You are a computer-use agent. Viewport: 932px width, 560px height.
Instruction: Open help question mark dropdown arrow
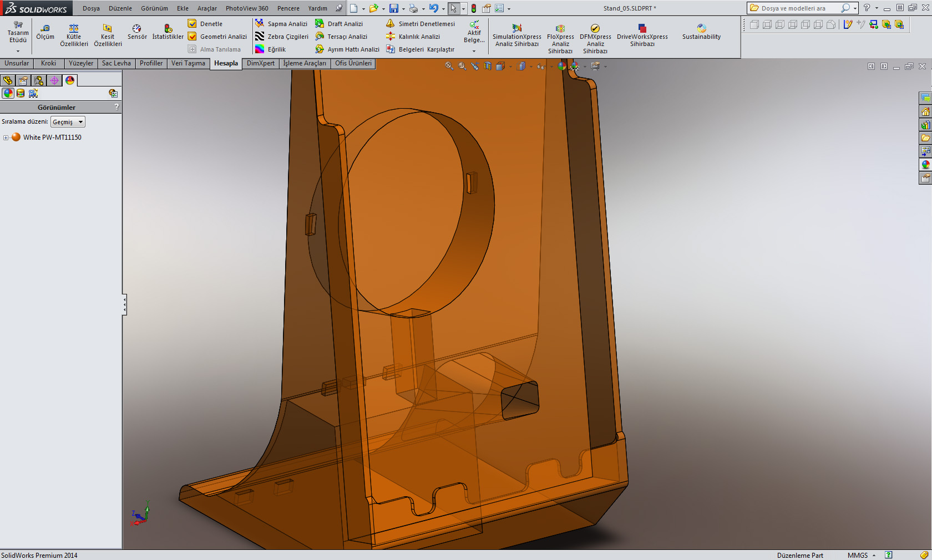click(877, 8)
